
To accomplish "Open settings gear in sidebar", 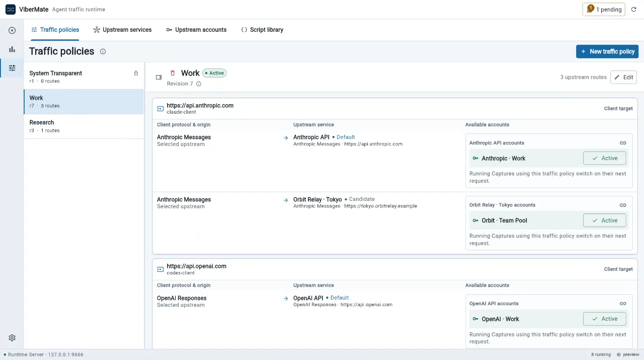I will (12, 338).
